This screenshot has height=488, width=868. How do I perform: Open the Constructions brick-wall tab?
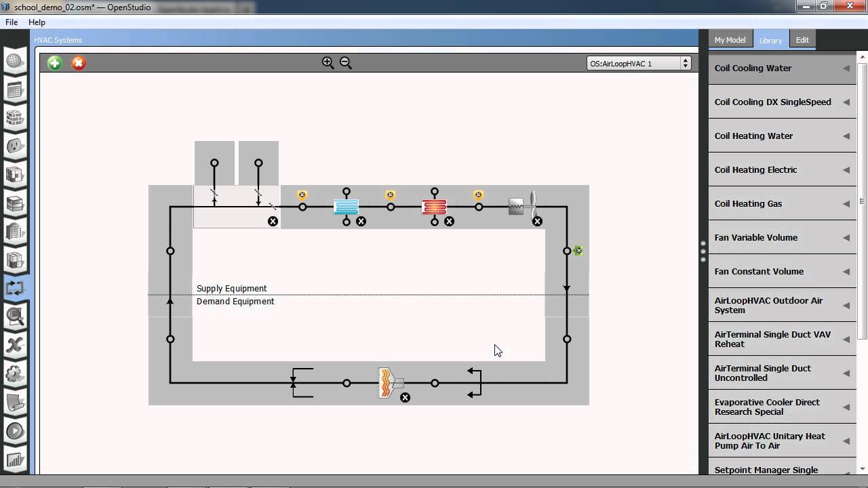coord(15,119)
